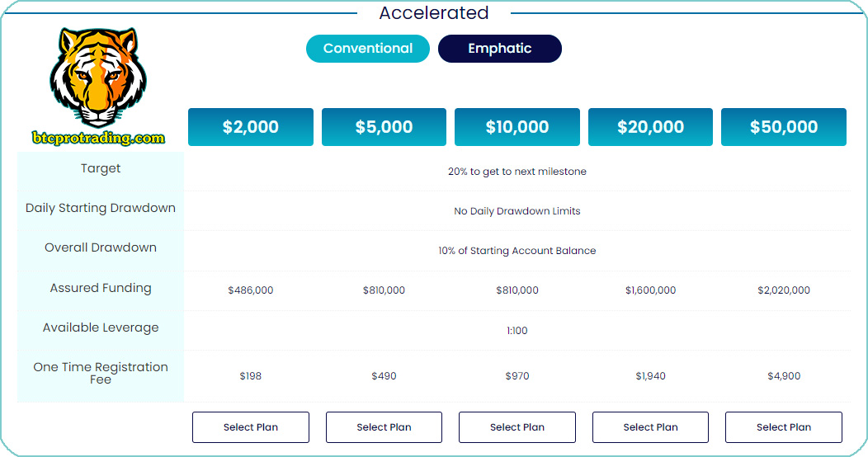Image resolution: width=868 pixels, height=457 pixels.
Task: Select the $2,000 account size header
Action: pyautogui.click(x=251, y=127)
